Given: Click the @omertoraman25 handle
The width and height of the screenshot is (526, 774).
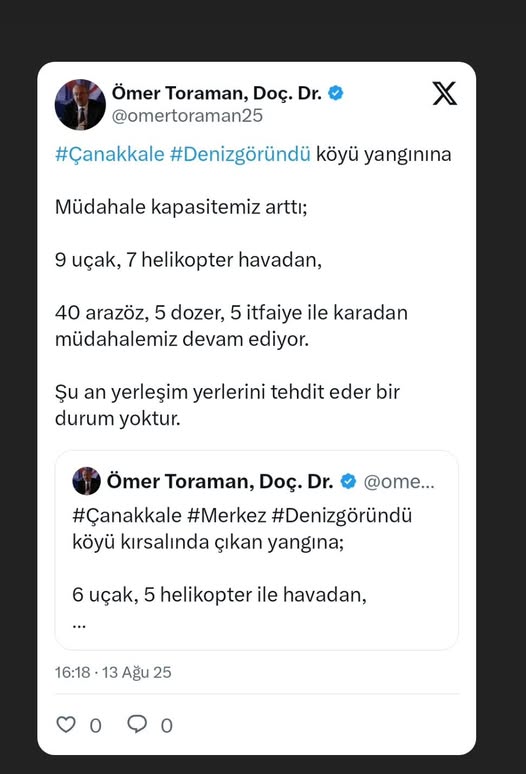Looking at the screenshot, I should pos(187,116).
